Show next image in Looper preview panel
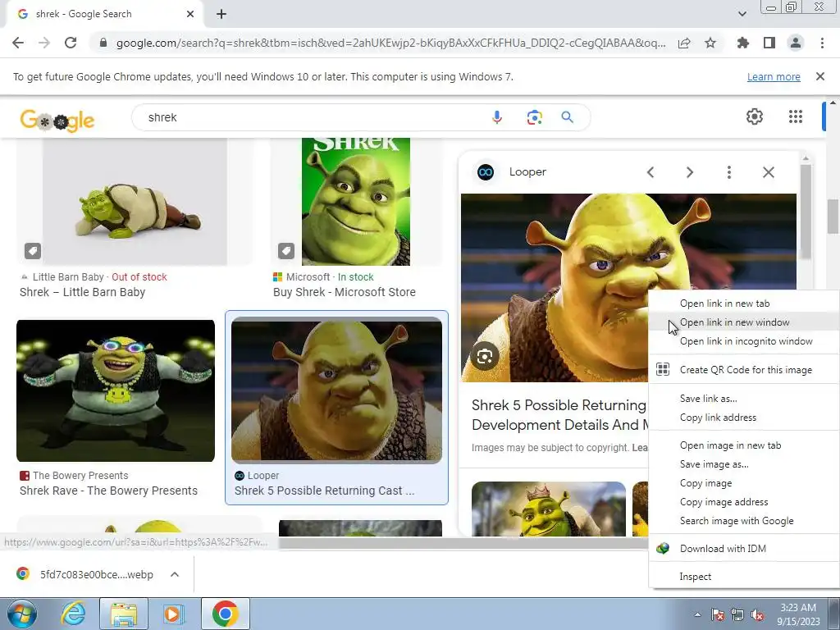840x630 pixels. point(689,172)
